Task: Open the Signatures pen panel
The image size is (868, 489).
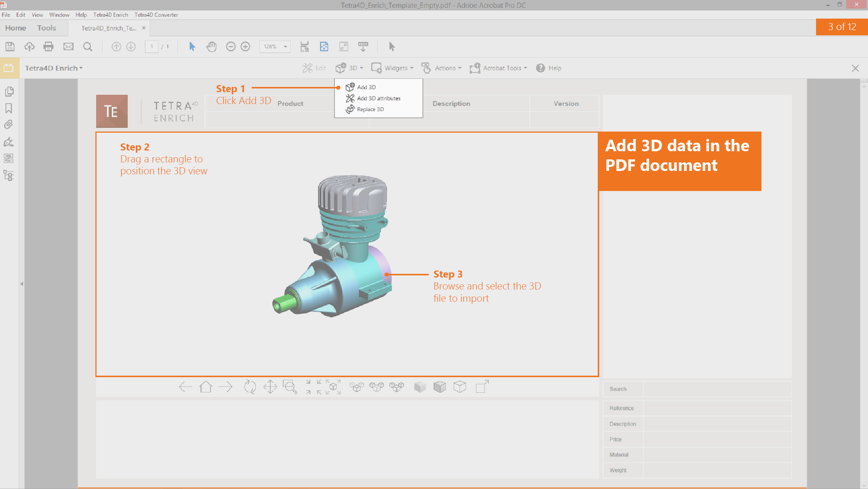Action: click(9, 142)
